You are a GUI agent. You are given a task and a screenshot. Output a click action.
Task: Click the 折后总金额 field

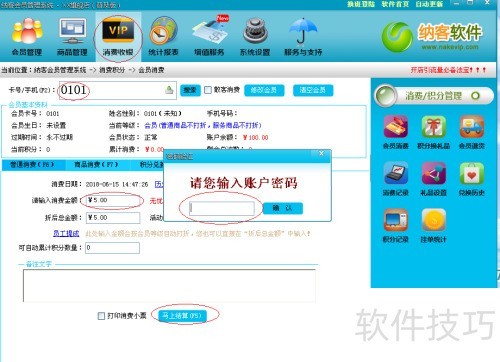[113, 218]
